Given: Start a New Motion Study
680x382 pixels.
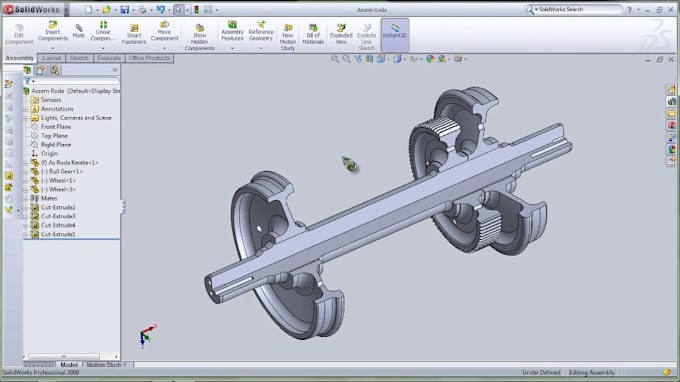Looking at the screenshot, I should coord(288,37).
